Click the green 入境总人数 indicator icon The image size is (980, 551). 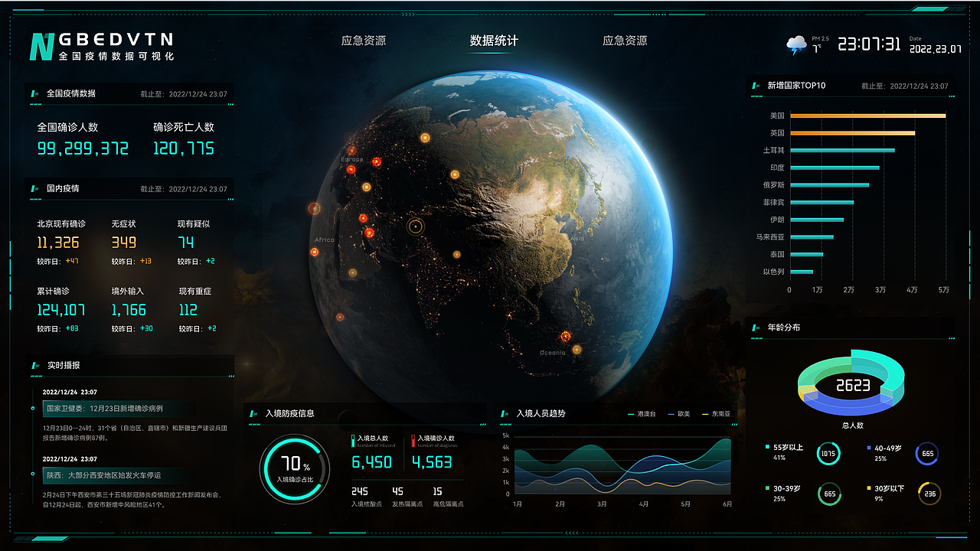[353, 441]
